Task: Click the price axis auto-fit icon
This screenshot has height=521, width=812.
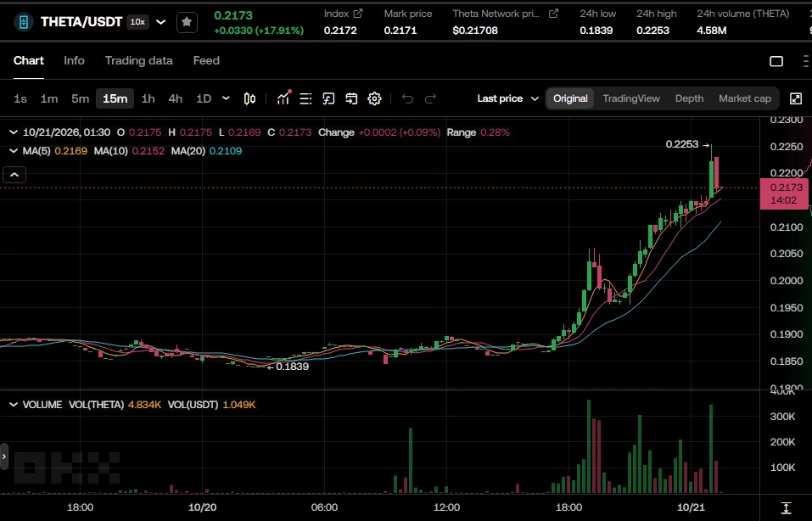Action: pyautogui.click(x=786, y=508)
